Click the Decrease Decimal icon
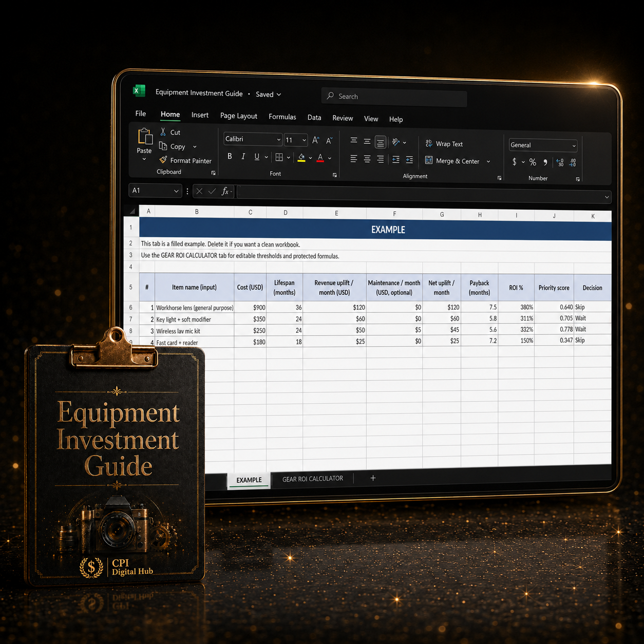Image resolution: width=644 pixels, height=644 pixels. point(573,163)
